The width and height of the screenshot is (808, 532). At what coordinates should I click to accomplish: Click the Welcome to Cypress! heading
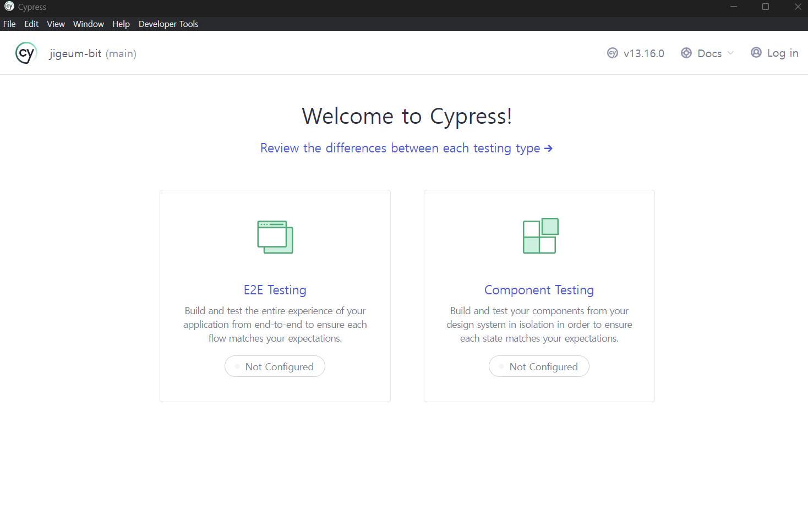click(407, 116)
